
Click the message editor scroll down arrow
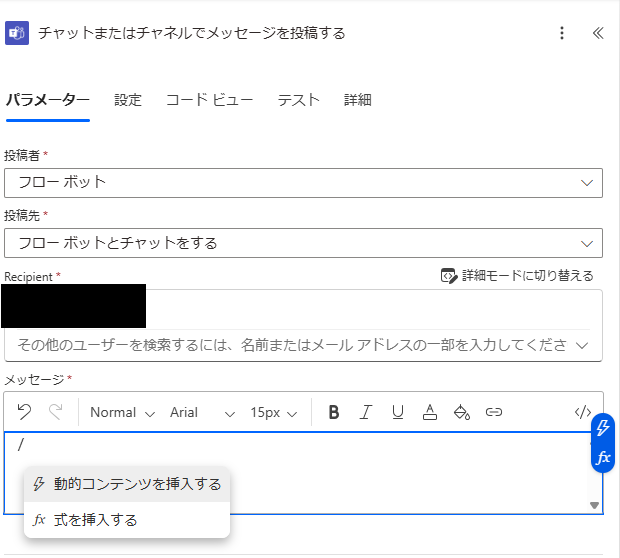(594, 505)
